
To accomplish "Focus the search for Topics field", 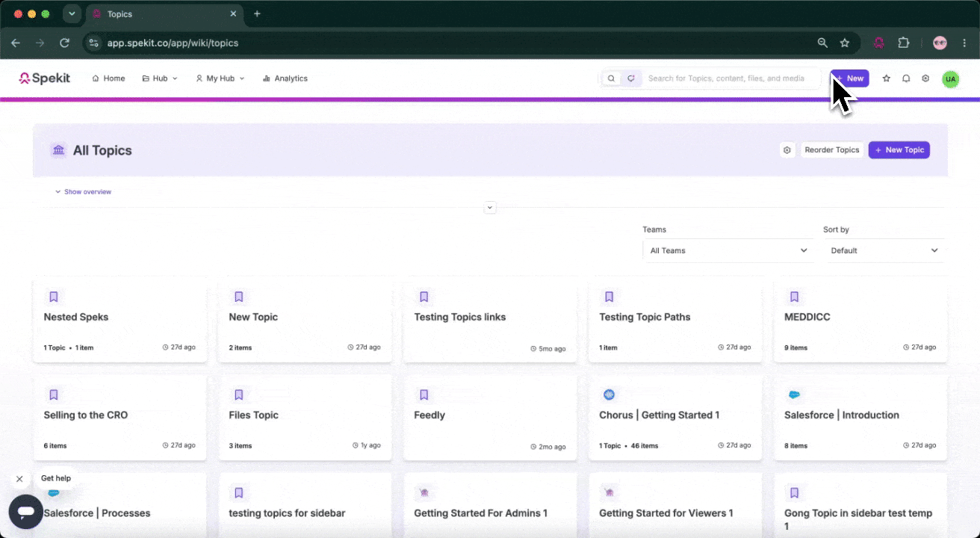I will click(x=726, y=78).
